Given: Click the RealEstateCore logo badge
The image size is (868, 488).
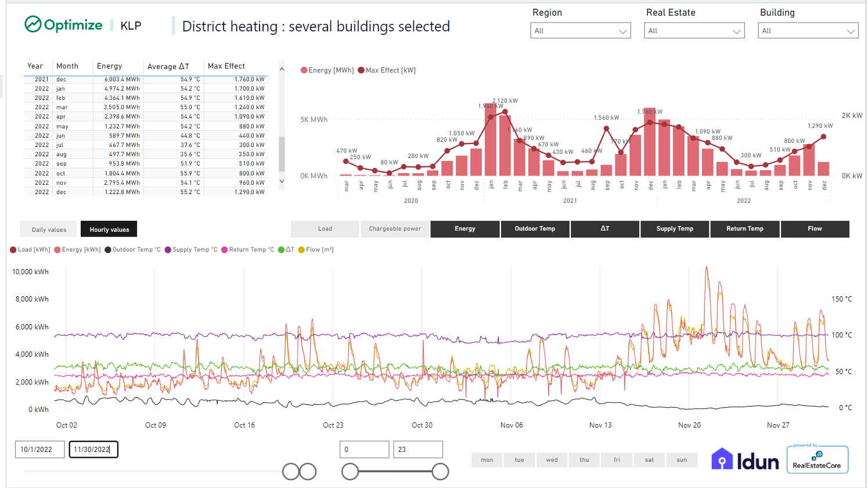Looking at the screenshot, I should [817, 459].
